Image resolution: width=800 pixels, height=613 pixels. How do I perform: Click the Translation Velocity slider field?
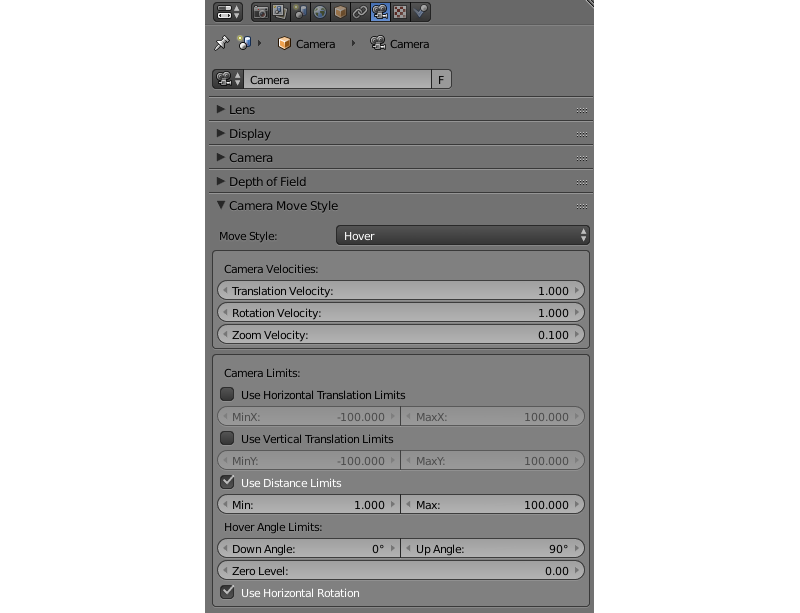coord(401,290)
